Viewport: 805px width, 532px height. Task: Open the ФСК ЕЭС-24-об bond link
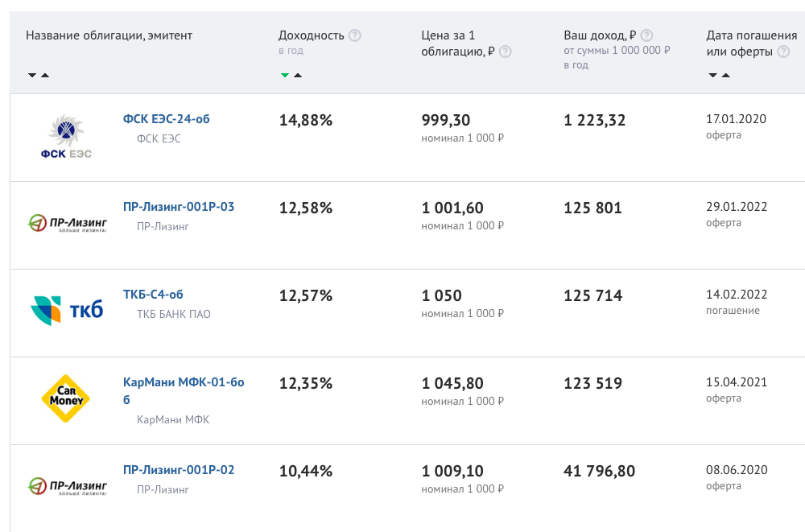pyautogui.click(x=167, y=118)
